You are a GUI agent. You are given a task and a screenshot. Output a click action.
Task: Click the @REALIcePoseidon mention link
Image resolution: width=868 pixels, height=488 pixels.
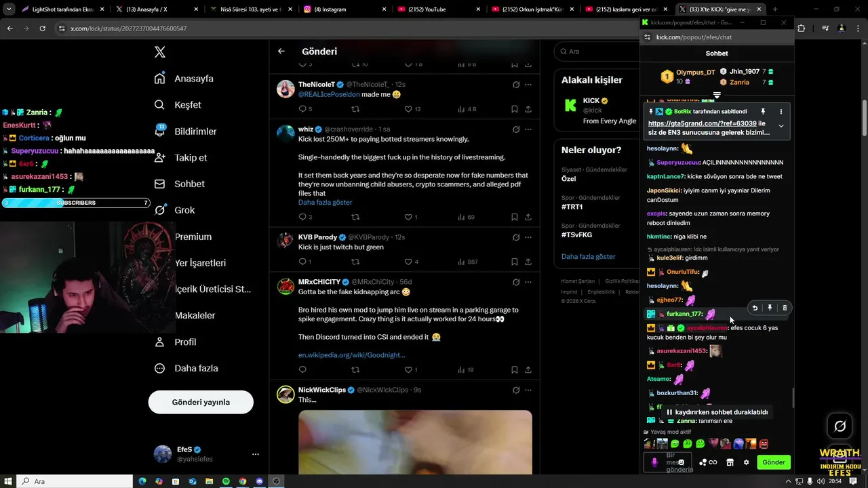329,94
